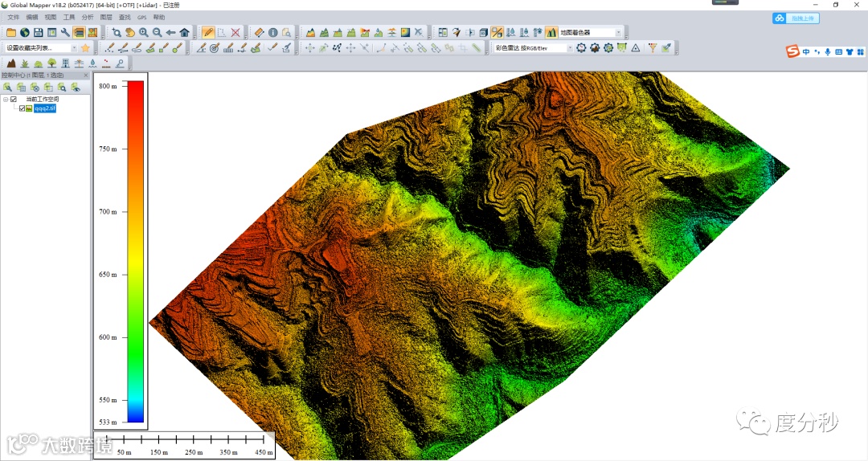Select the Zoom In magnifier tool

143,33
